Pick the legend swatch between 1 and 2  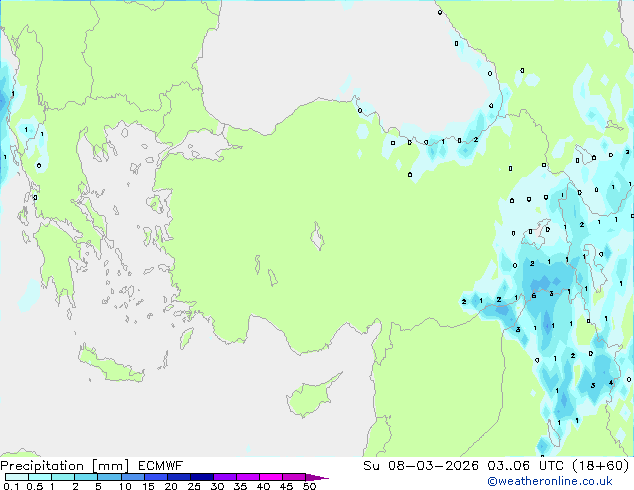click(63, 477)
